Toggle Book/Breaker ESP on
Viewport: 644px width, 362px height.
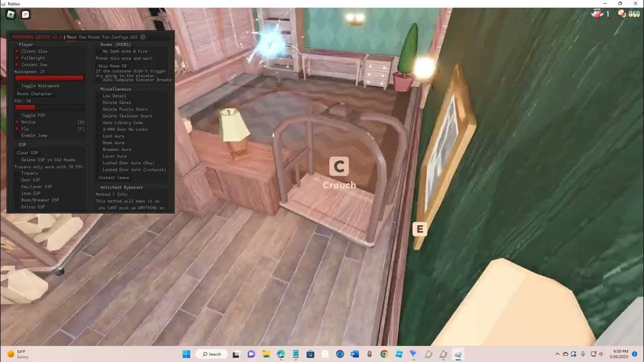pyautogui.click(x=17, y=200)
